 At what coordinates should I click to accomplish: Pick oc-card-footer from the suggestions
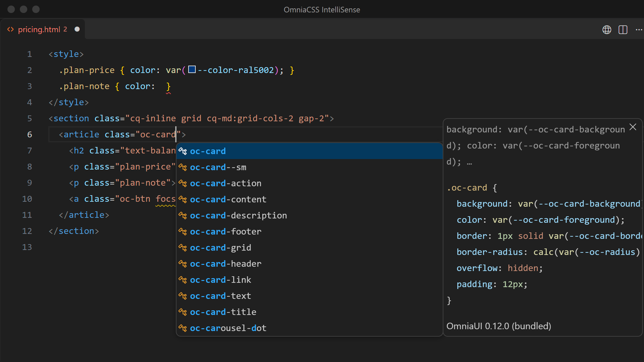(309, 231)
